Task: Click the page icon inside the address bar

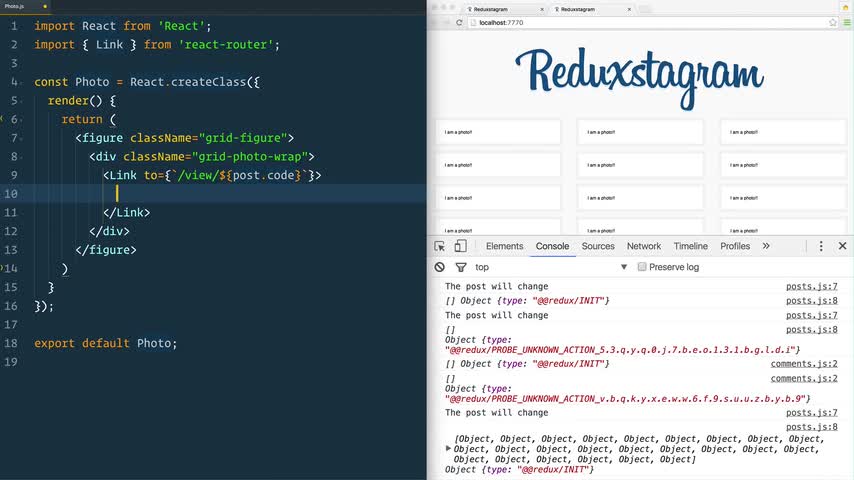Action: [473, 23]
